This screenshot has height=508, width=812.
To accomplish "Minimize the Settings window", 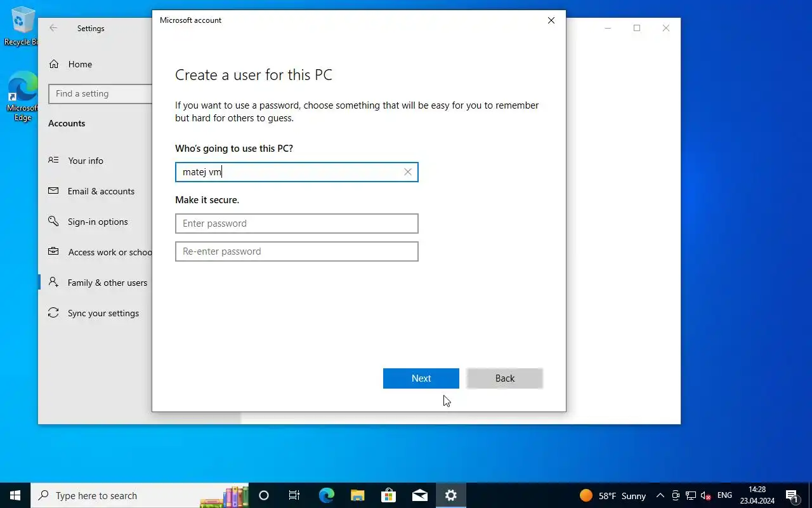I will point(608,28).
